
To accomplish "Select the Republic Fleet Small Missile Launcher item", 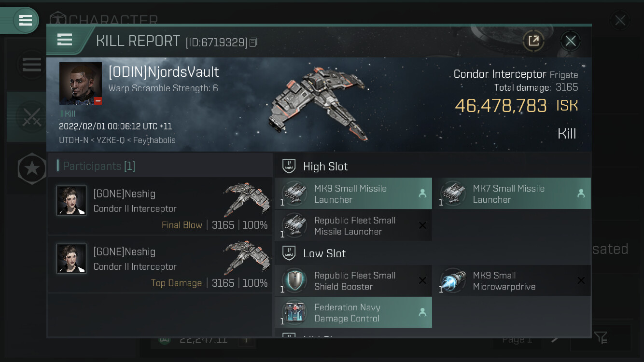I will click(353, 225).
